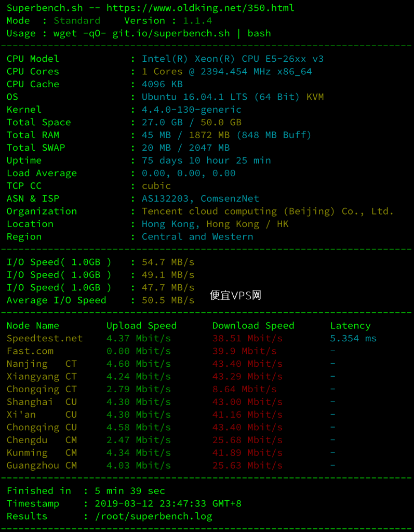The width and height of the screenshot is (414, 532).
Task: Click the Upload Speed column header
Action: pos(141,326)
